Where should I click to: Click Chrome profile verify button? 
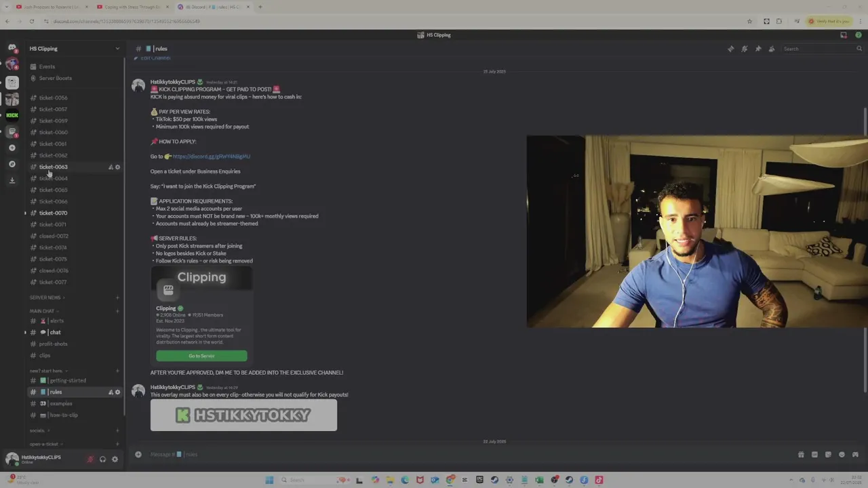pos(829,21)
